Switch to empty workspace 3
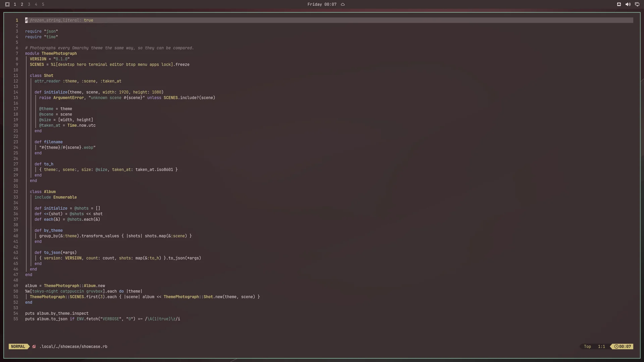This screenshot has width=644, height=362. [x=29, y=4]
